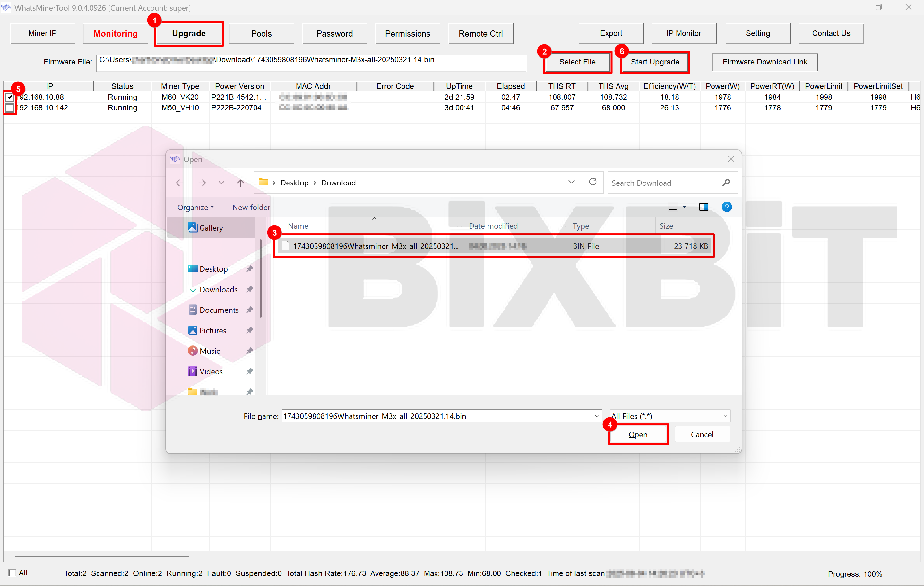This screenshot has width=924, height=586.
Task: Switch to the Permissions tab
Action: point(408,34)
